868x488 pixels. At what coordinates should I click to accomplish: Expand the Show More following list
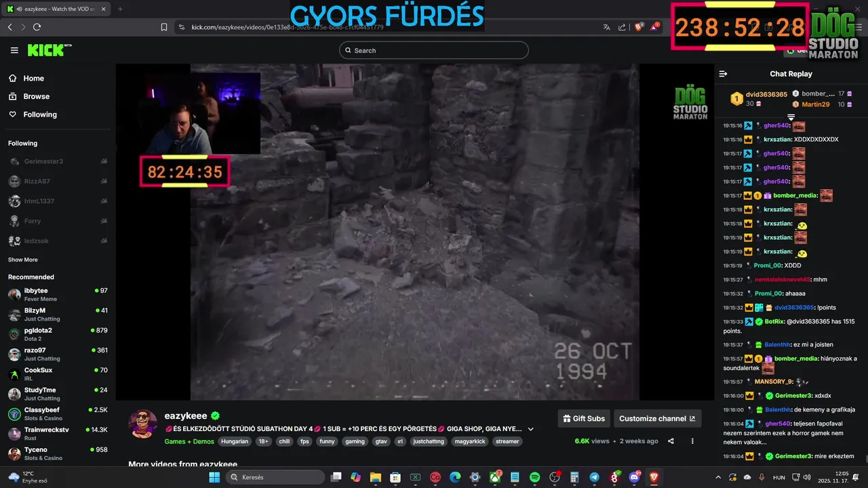click(23, 260)
